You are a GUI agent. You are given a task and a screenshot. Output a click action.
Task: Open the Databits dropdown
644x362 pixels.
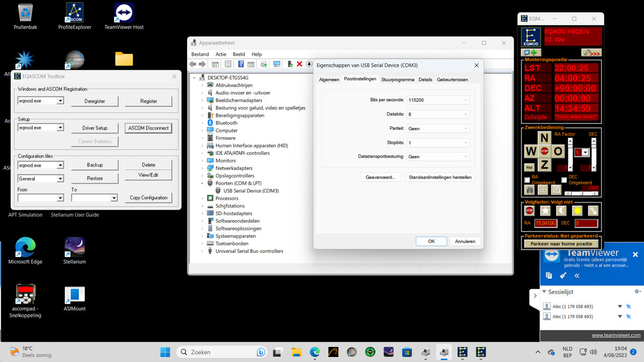click(437, 114)
